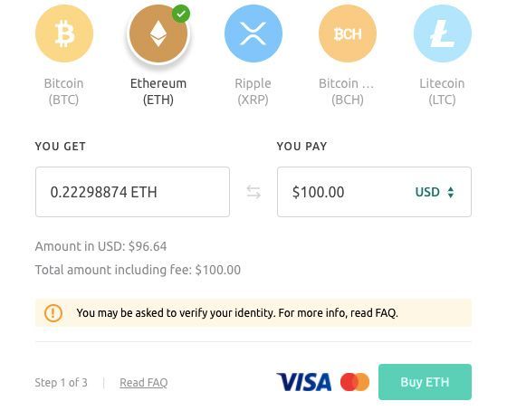Choose the Ripple XRP coin icon
This screenshot has width=507, height=420.
click(x=253, y=33)
